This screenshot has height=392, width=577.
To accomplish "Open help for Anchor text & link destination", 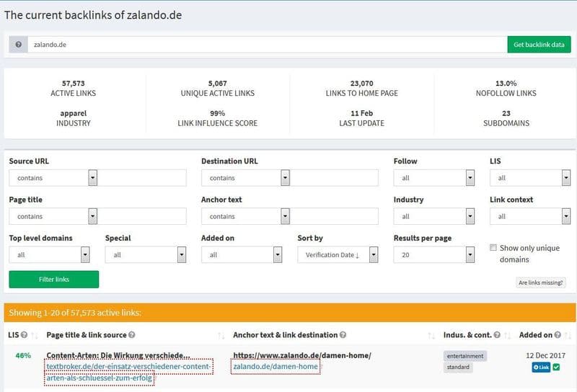I will [x=343, y=335].
